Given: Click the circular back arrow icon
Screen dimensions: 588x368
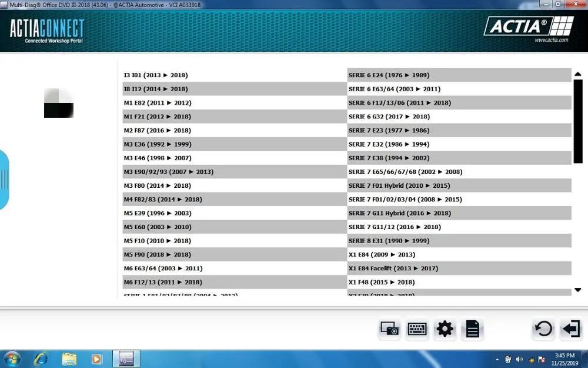Looking at the screenshot, I should (x=543, y=329).
